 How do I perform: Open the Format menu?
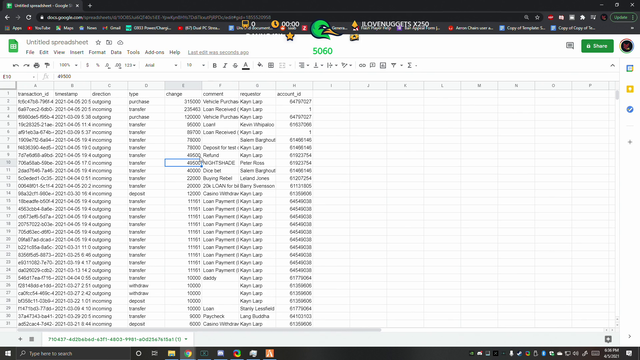pyautogui.click(x=97, y=52)
